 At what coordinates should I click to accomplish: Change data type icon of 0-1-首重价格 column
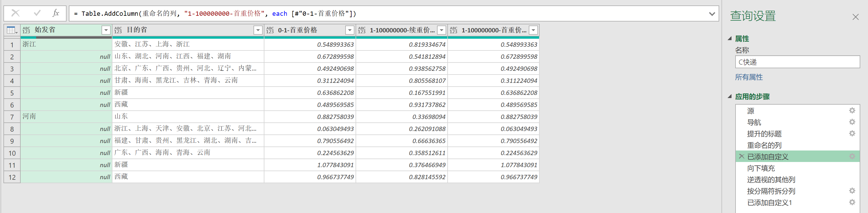tap(270, 30)
